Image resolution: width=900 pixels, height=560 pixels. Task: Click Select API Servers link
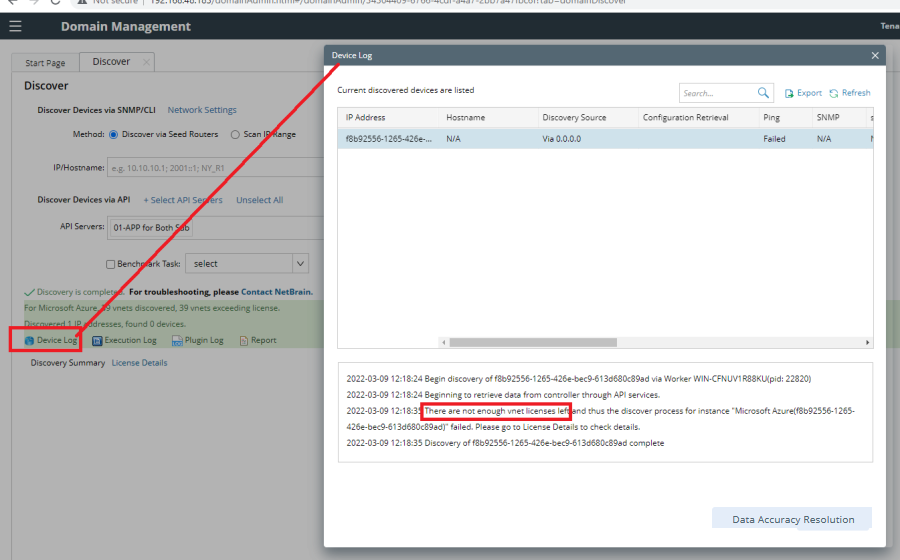(x=183, y=200)
